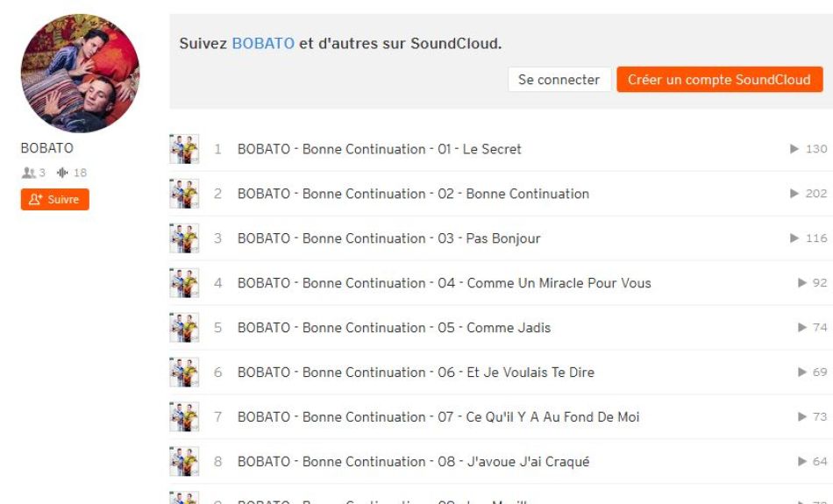Click play icon for J'avoue J'ai Craqué

(x=802, y=462)
